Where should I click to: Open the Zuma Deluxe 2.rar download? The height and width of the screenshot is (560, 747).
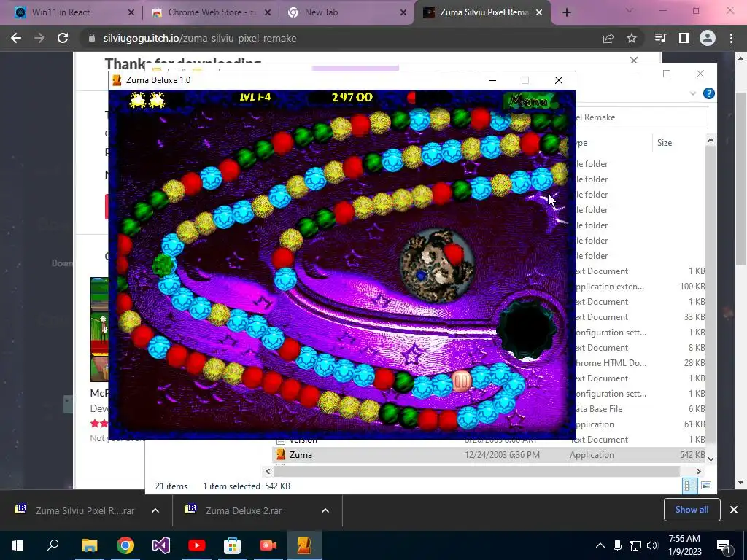[x=244, y=510]
